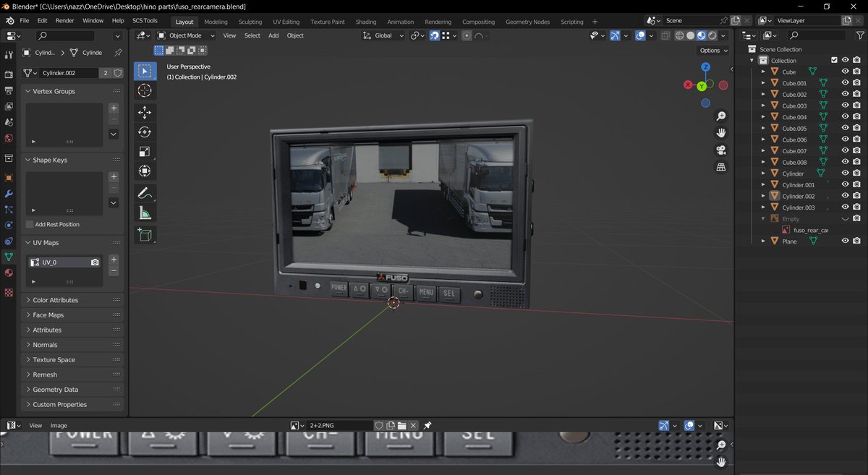The height and width of the screenshot is (475, 868).
Task: Switch to the UV Editing workspace tab
Action: 286,22
